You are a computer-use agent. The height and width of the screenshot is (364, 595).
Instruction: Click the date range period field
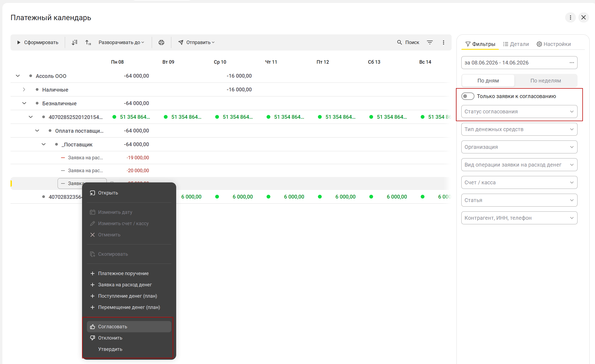[x=519, y=63]
